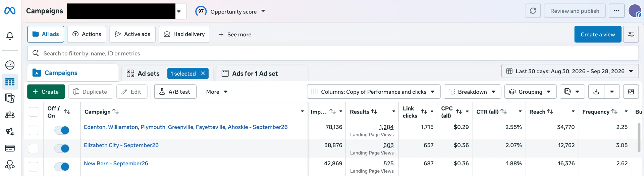Open the notifications bell in sidebar

click(10, 36)
